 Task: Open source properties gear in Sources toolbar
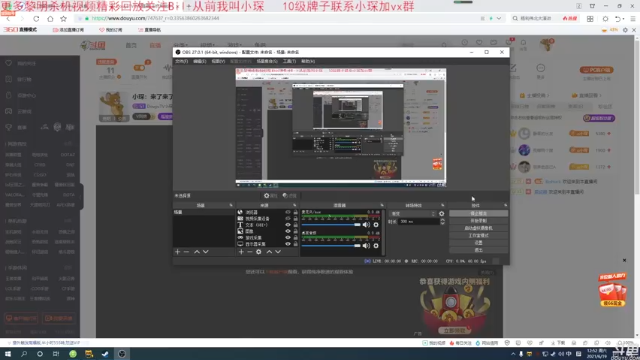tap(259, 252)
